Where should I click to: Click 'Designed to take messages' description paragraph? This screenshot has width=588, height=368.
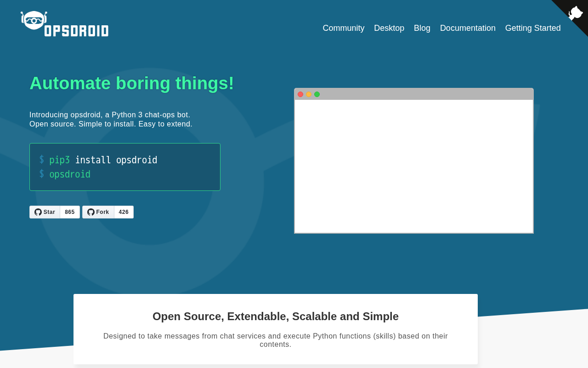tap(276, 340)
